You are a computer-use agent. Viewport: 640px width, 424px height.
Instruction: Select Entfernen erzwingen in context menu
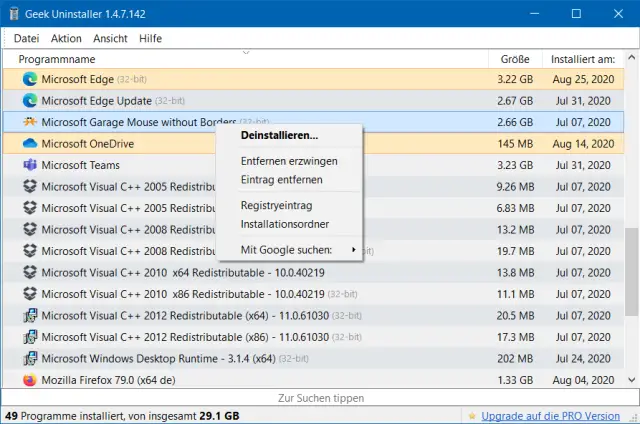[288, 161]
